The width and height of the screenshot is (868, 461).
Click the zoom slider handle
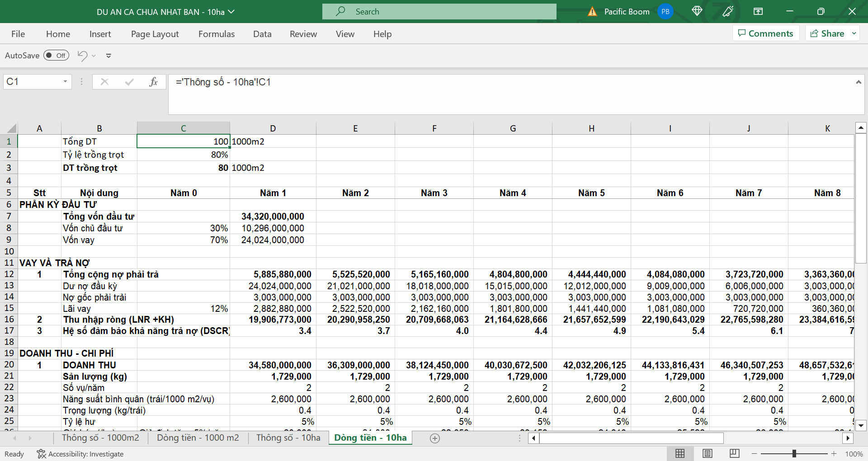[x=794, y=453]
